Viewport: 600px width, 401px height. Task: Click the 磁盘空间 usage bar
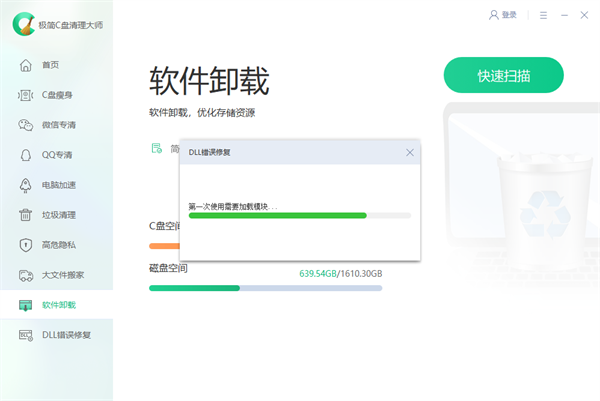pyautogui.click(x=265, y=288)
